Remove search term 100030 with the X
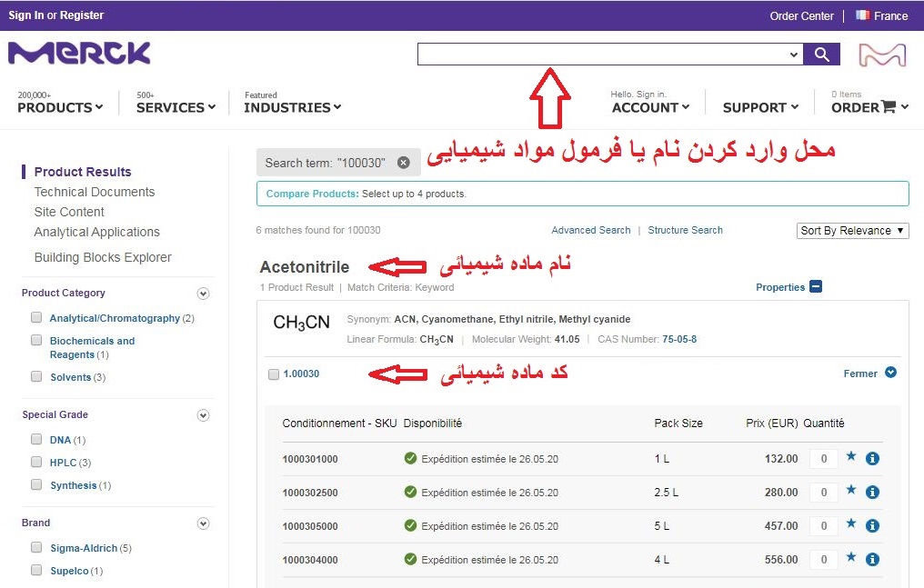The width and height of the screenshot is (924, 588). (403, 163)
